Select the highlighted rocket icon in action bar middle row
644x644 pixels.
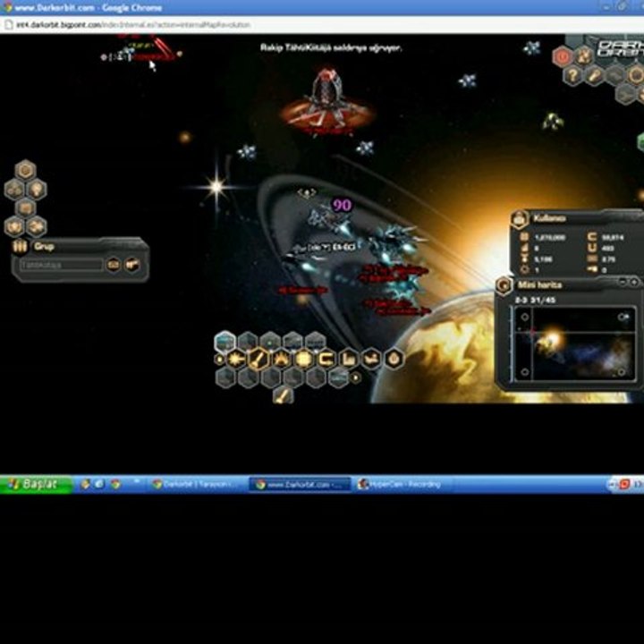pos(258,360)
